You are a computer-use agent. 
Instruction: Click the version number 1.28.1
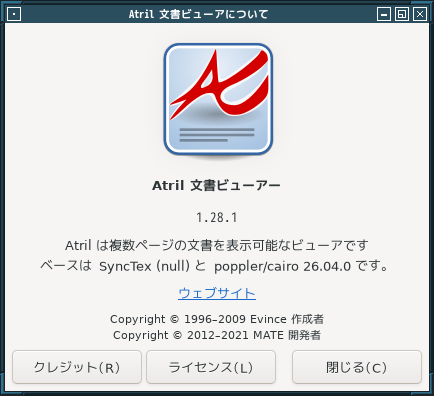pyautogui.click(x=217, y=218)
